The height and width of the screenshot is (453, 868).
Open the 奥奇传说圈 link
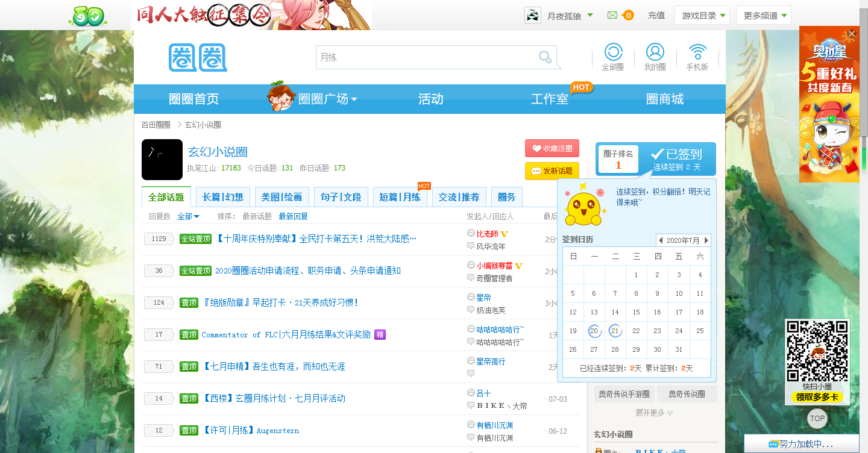pos(687,394)
